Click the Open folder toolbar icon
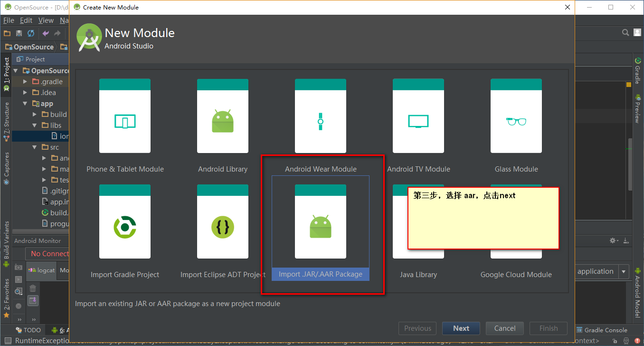Screen dimensions: 644x346 (7, 33)
